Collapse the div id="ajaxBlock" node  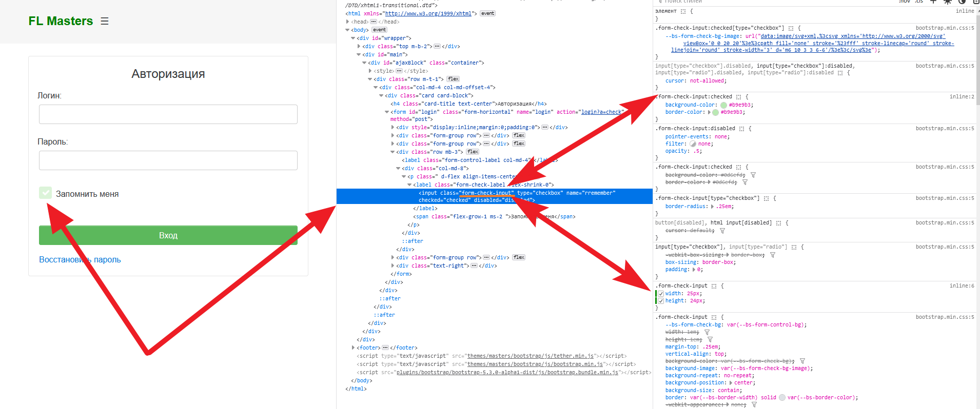[364, 63]
